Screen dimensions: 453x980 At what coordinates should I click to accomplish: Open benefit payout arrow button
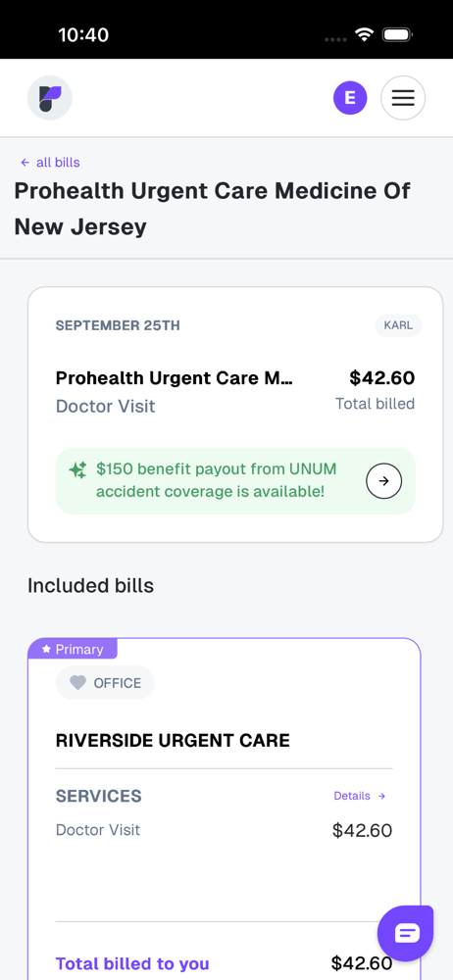click(383, 480)
